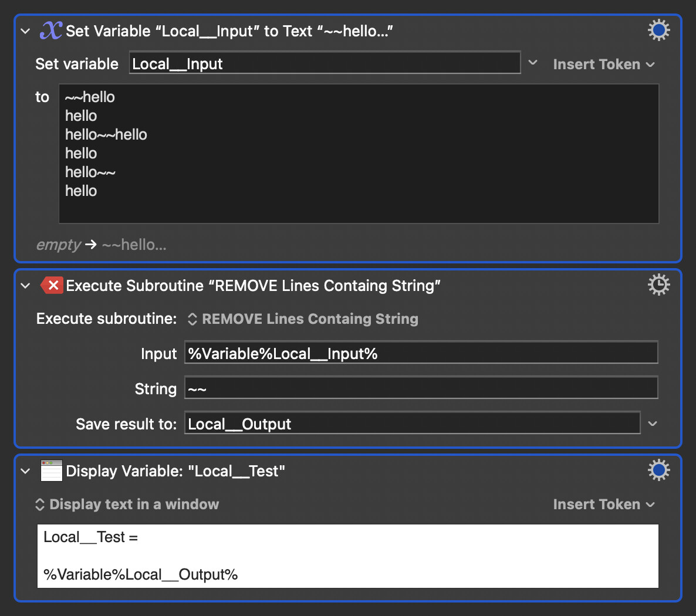The width and height of the screenshot is (696, 616).
Task: Collapse the Execute Subroutine action
Action: [x=25, y=286]
